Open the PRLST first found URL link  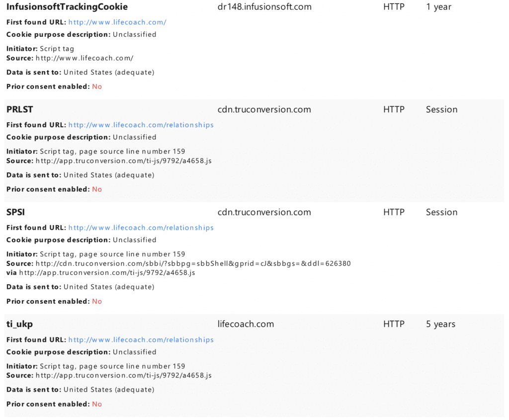pyautogui.click(x=141, y=125)
